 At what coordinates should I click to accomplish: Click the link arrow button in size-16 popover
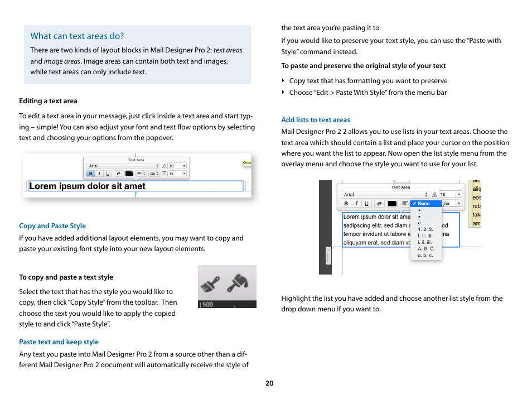tap(379, 204)
